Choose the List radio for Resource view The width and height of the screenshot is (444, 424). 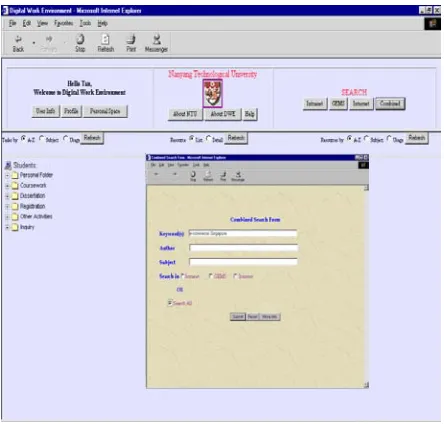point(192,138)
